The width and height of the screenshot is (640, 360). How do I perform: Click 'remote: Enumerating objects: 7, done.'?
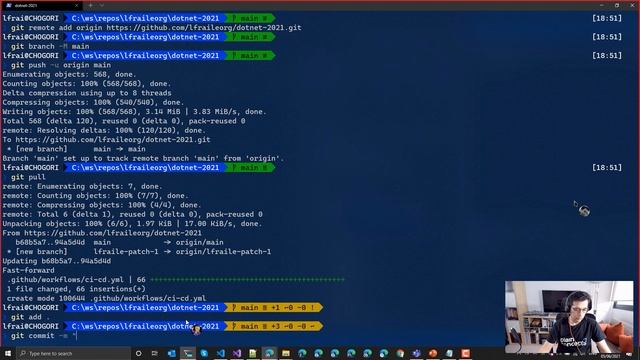[x=82, y=187]
